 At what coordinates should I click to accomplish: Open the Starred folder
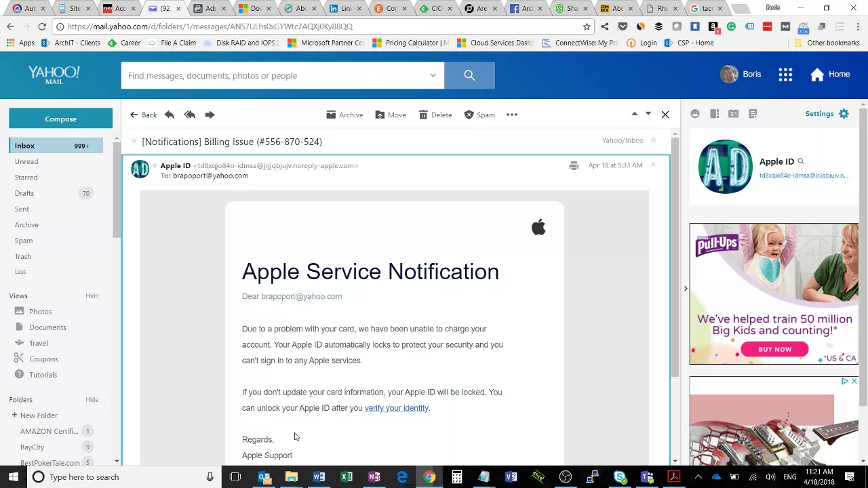point(26,177)
